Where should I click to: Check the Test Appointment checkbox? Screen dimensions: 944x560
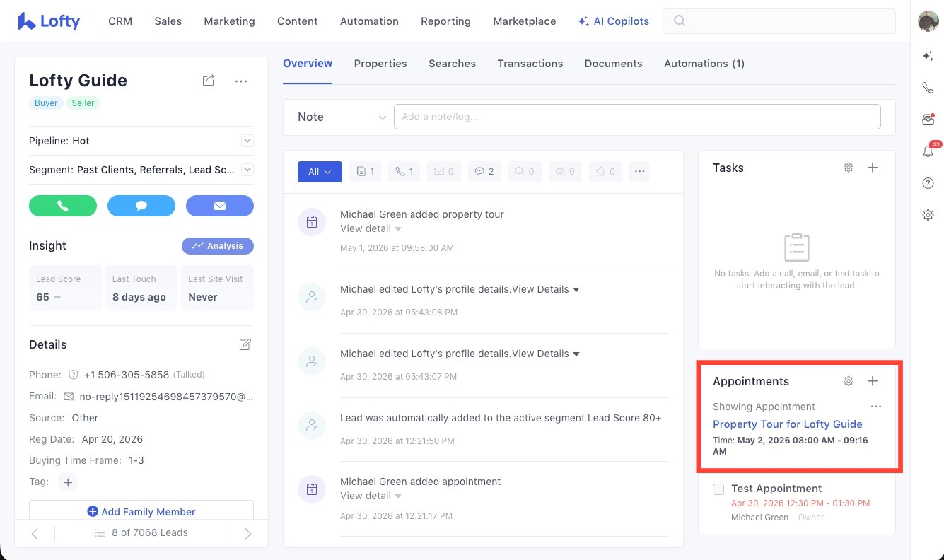tap(718, 489)
